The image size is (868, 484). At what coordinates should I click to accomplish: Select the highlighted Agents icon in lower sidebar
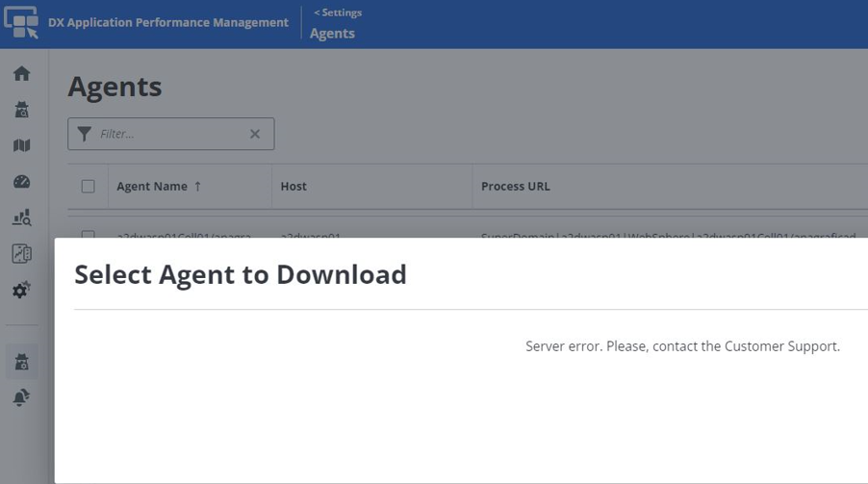click(x=21, y=362)
